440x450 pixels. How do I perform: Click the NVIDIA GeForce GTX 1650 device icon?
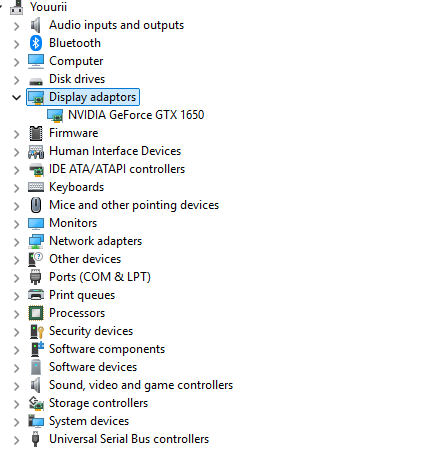point(55,115)
